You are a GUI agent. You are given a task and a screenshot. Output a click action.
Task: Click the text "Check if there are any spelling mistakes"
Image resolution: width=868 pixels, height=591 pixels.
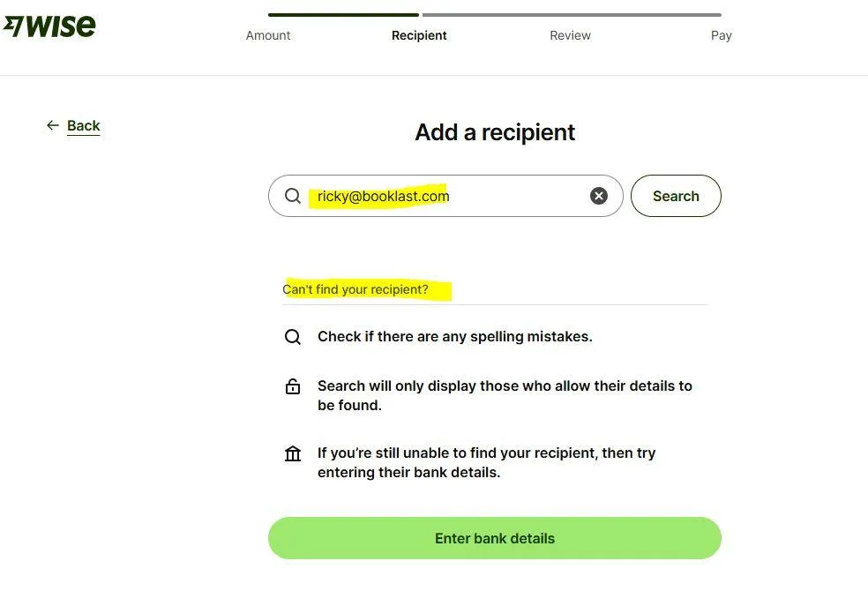[x=455, y=336]
